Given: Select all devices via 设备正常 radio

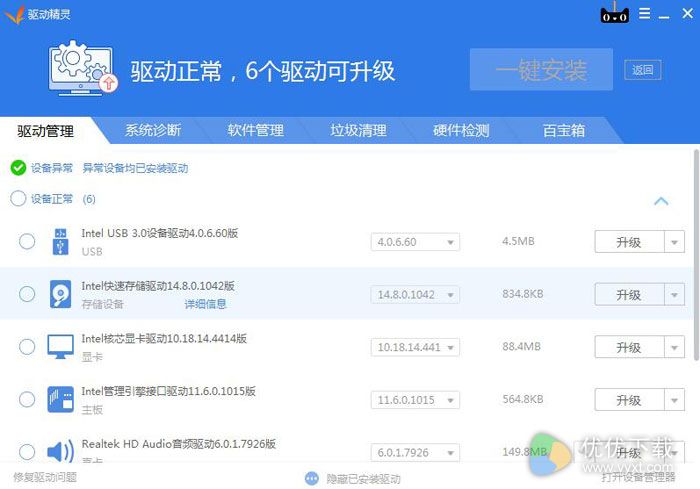Looking at the screenshot, I should click(x=18, y=199).
